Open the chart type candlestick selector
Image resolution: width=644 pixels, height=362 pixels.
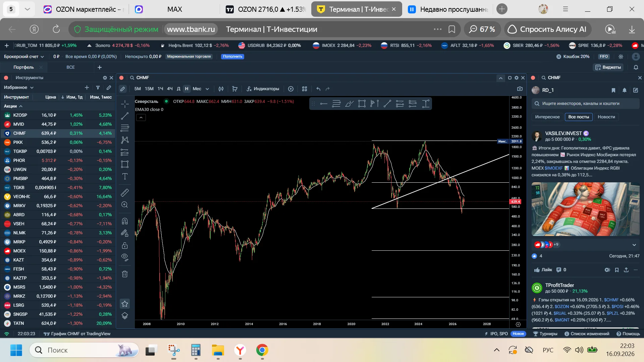point(221,89)
